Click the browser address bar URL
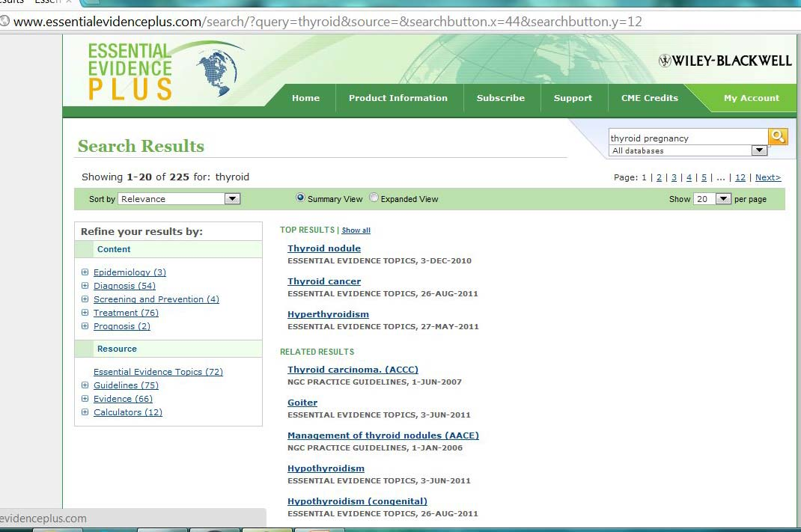This screenshot has height=532, width=801. point(327,22)
